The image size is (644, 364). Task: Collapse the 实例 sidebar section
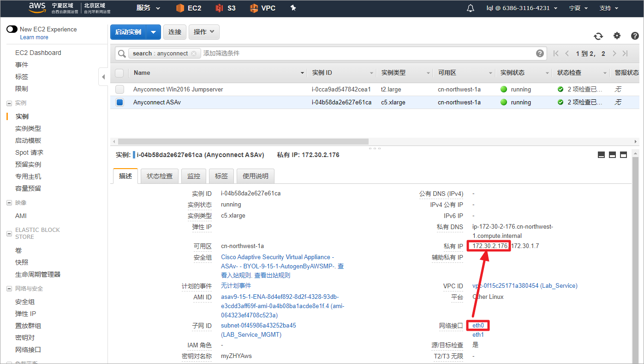click(9, 103)
